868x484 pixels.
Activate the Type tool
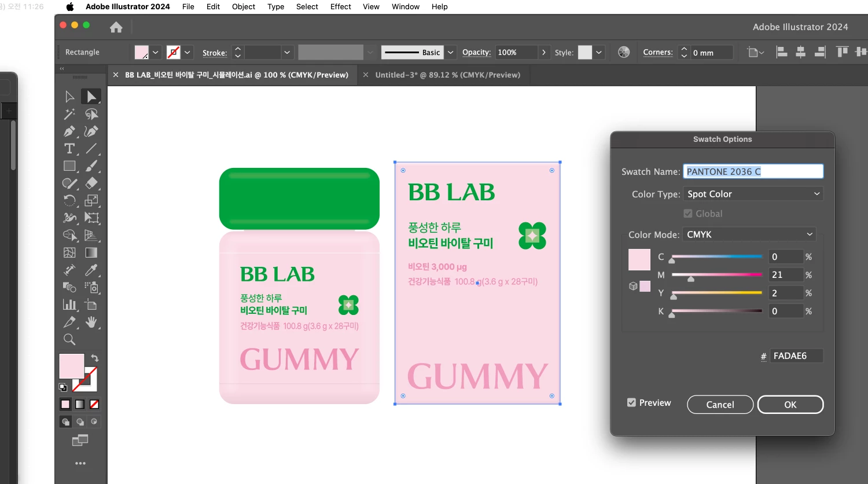pyautogui.click(x=69, y=149)
